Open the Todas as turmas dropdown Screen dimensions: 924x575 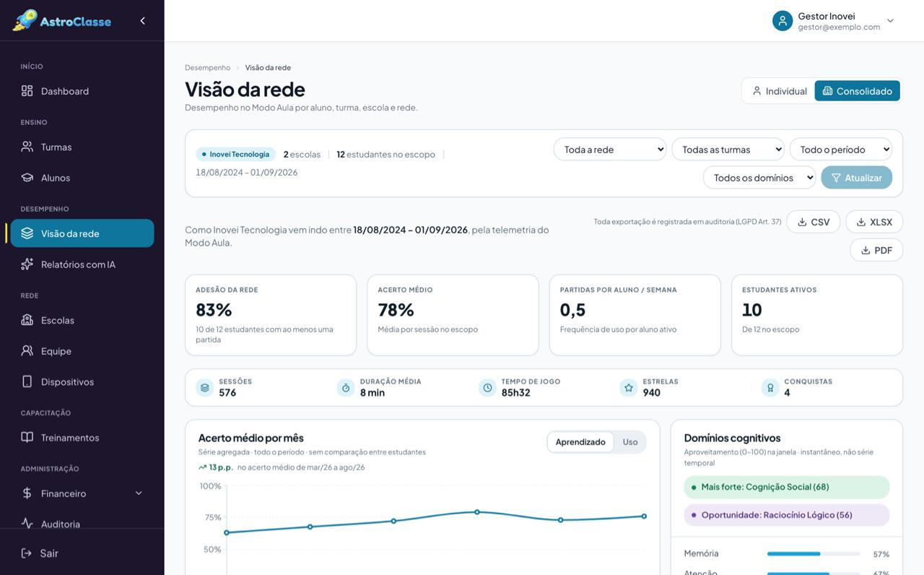728,150
